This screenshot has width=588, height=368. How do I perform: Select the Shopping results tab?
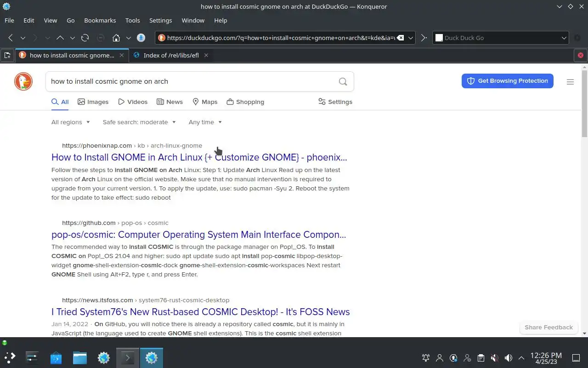pyautogui.click(x=245, y=102)
